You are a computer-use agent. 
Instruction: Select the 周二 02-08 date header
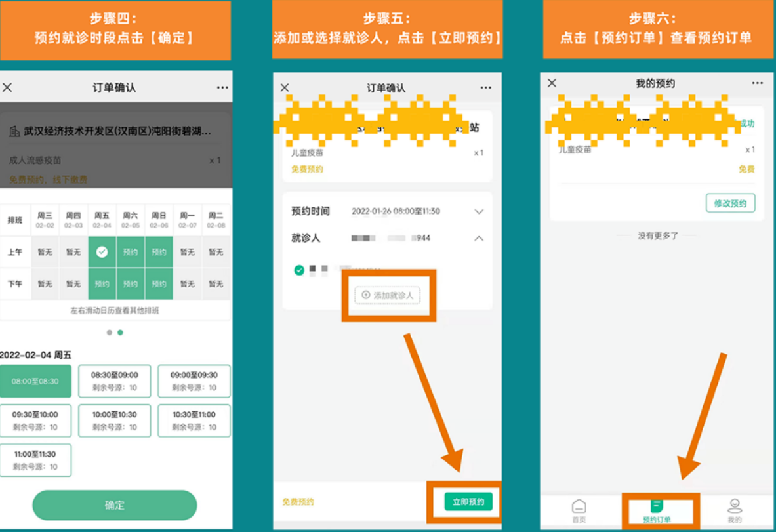coord(216,220)
